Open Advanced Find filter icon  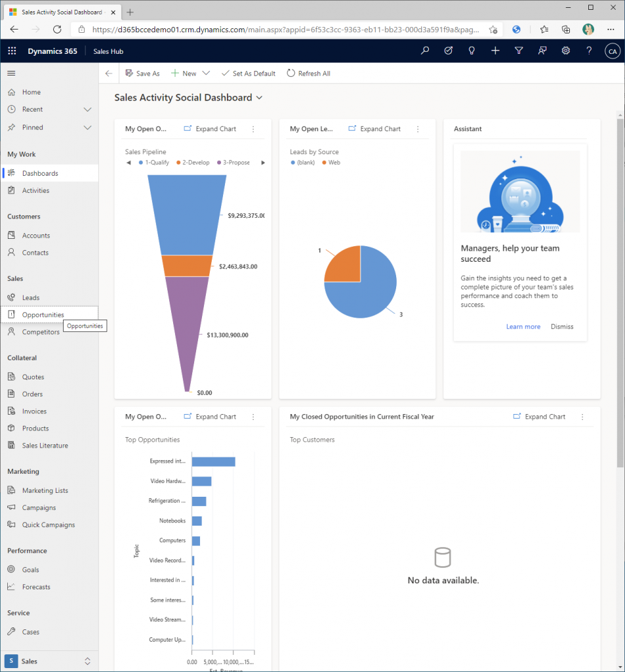point(519,51)
